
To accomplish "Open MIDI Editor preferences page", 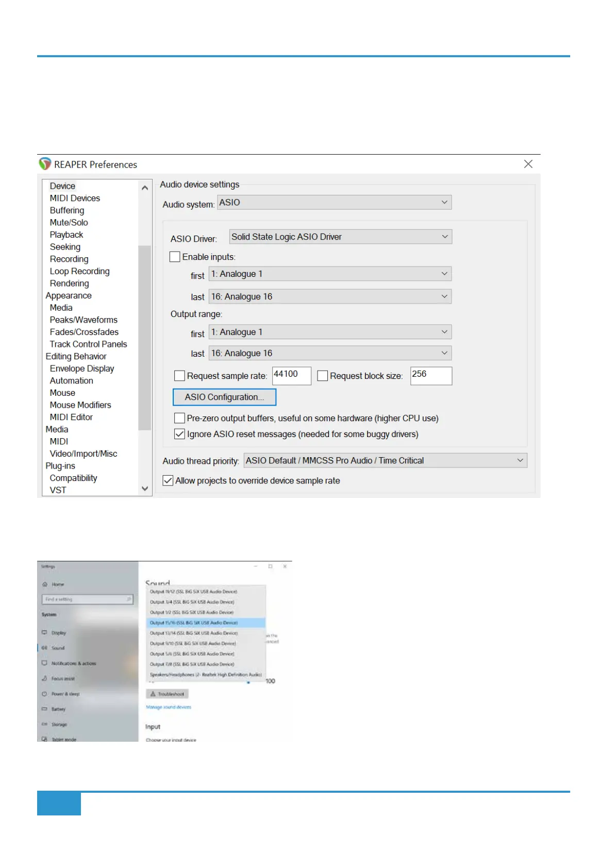I will pyautogui.click(x=71, y=417).
